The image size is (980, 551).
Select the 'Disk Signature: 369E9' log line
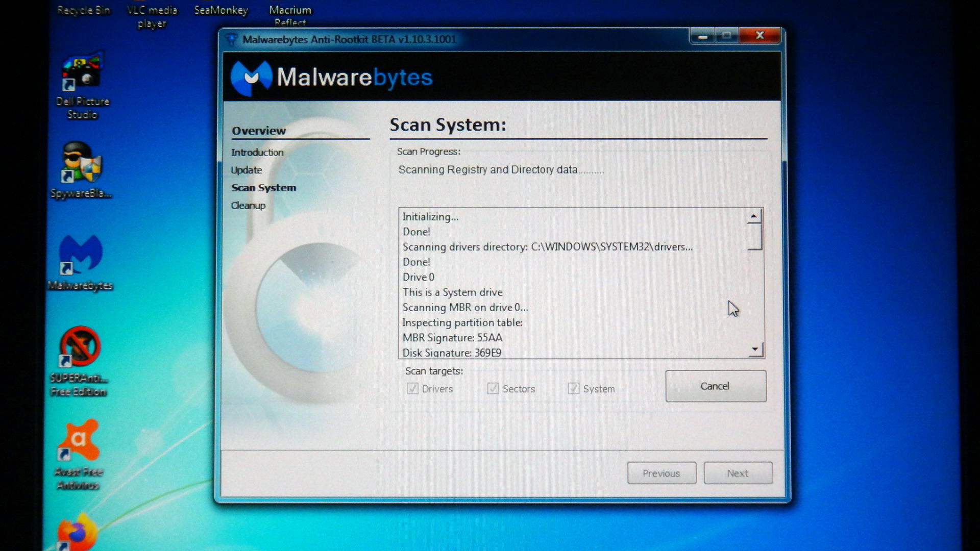click(452, 353)
